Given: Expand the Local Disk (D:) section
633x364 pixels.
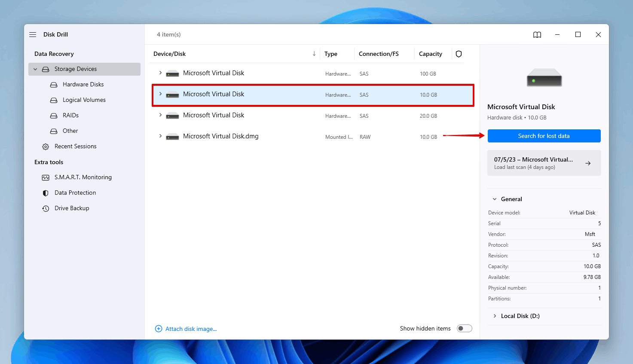Looking at the screenshot, I should point(495,316).
